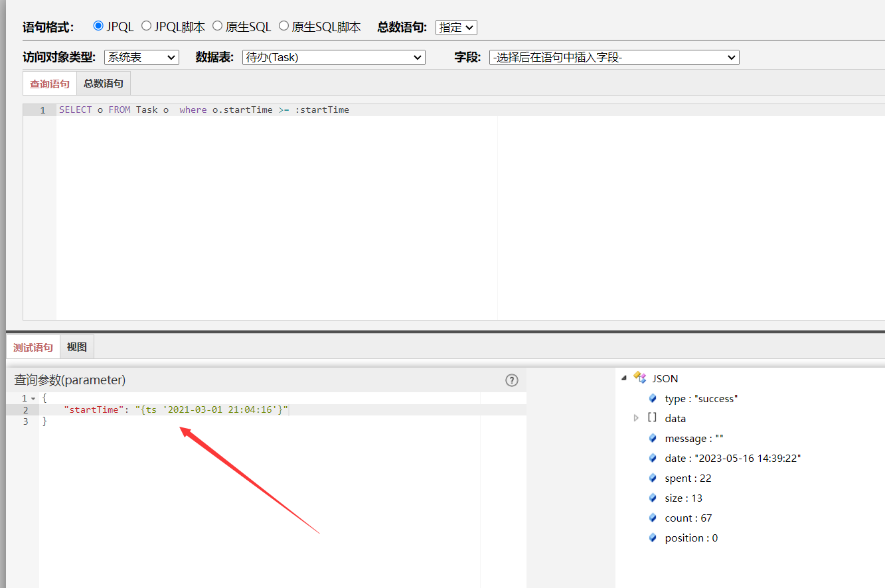Select the JPQL脚本 radio option
This screenshot has width=885, height=588.
(146, 27)
